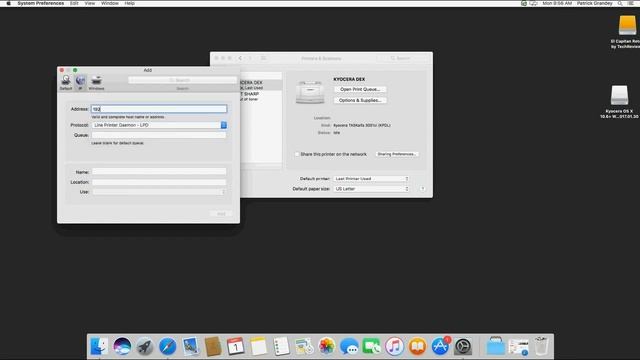Open the Edit menu

(74, 3)
